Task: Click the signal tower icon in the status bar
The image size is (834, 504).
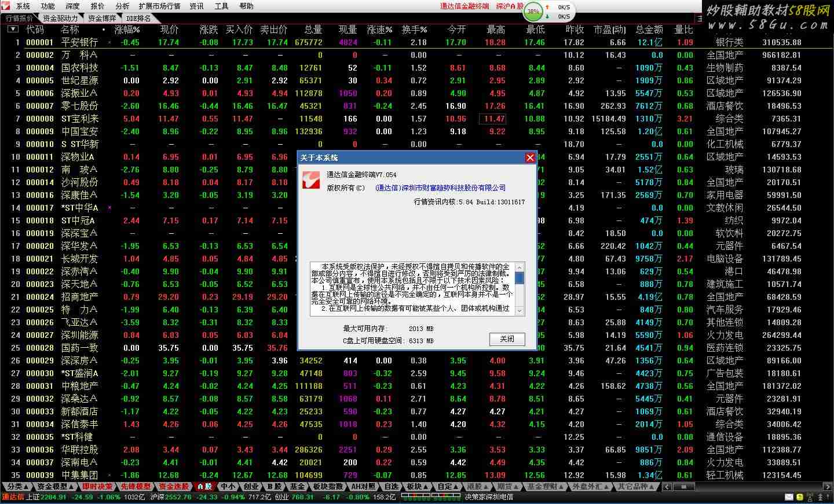Action: [809, 497]
